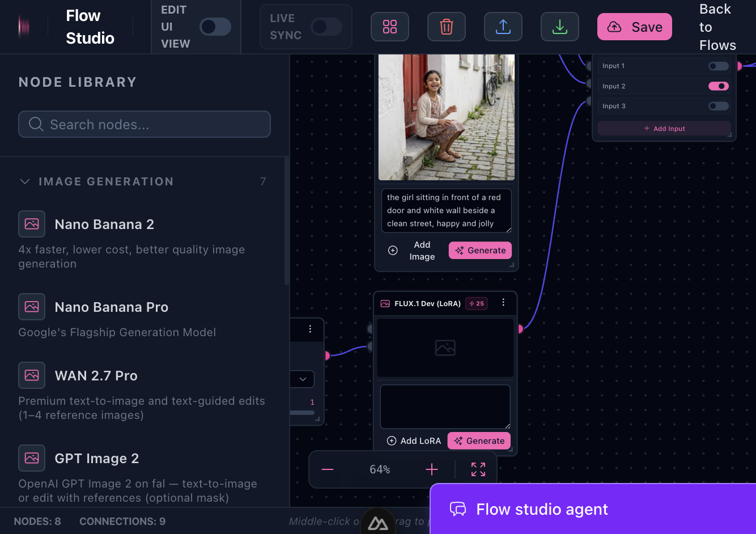Click Add LoRA on FLUX node
Image resolution: width=756 pixels, height=534 pixels.
(414, 441)
